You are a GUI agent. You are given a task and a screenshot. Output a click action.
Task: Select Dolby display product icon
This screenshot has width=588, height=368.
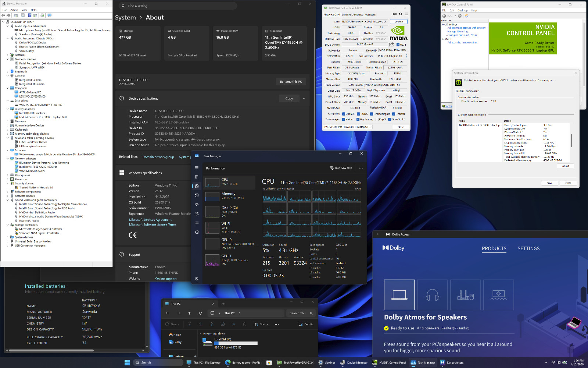(x=499, y=295)
